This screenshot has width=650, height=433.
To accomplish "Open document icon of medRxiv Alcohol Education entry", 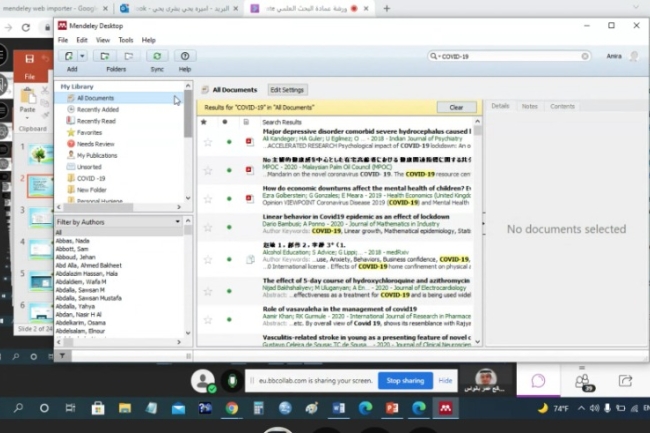I will tap(250, 260).
